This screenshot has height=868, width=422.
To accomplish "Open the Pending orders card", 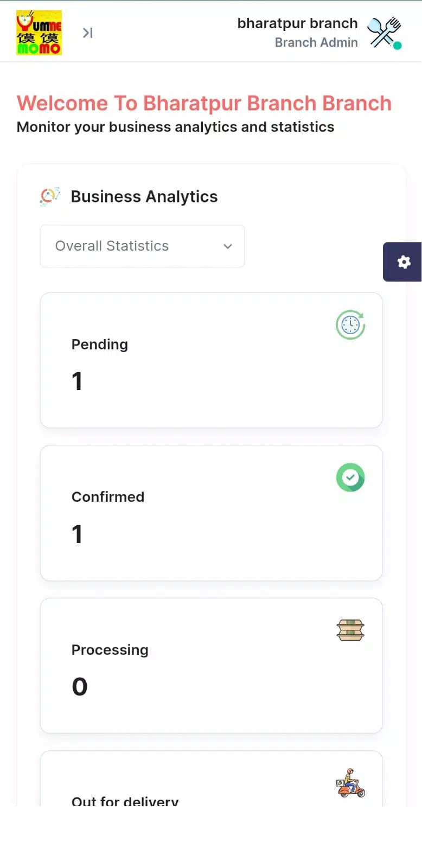I will coord(212,360).
